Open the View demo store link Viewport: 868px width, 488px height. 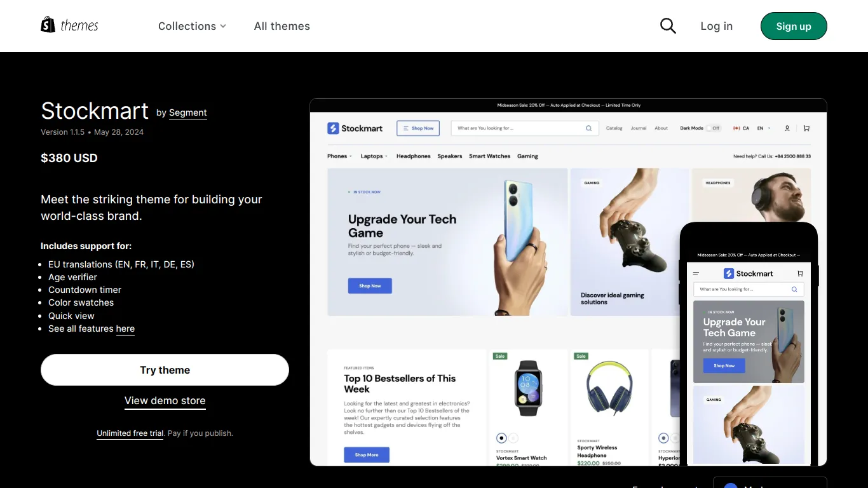(165, 401)
